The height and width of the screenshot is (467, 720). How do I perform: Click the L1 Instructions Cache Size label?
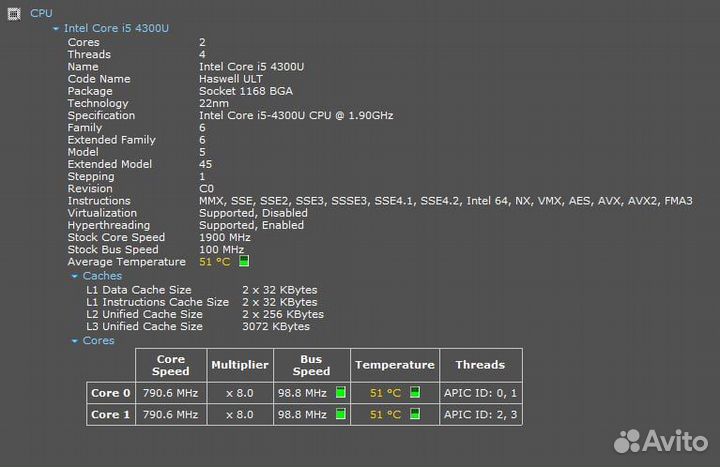click(158, 302)
